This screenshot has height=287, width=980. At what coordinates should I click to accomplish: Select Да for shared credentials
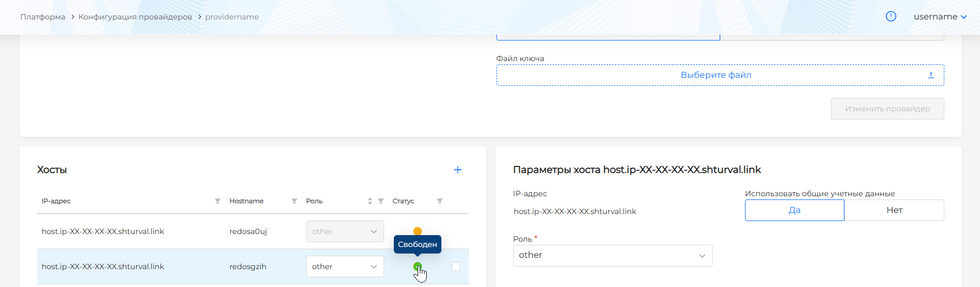point(794,210)
